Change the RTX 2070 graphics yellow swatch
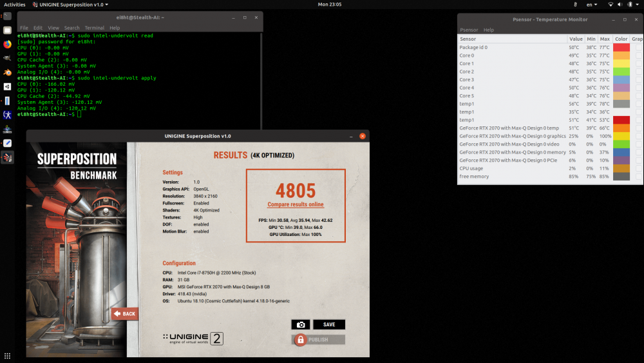Viewport: 644px width, 363px height. pos(621,136)
